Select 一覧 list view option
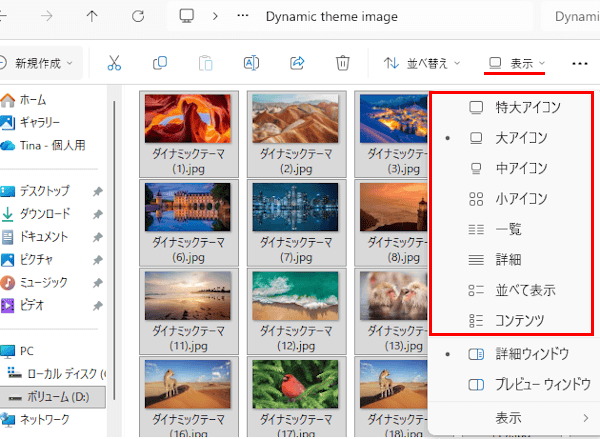 [511, 229]
